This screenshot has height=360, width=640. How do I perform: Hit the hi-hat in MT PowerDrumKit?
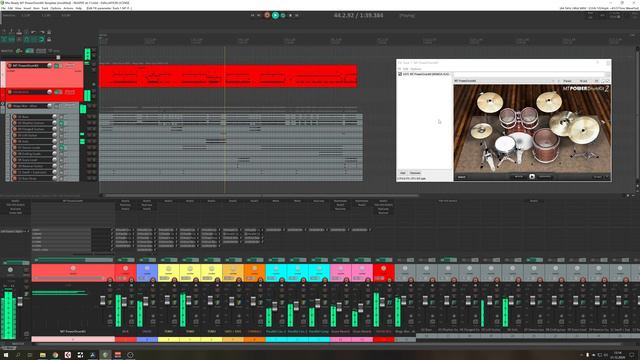[482, 130]
